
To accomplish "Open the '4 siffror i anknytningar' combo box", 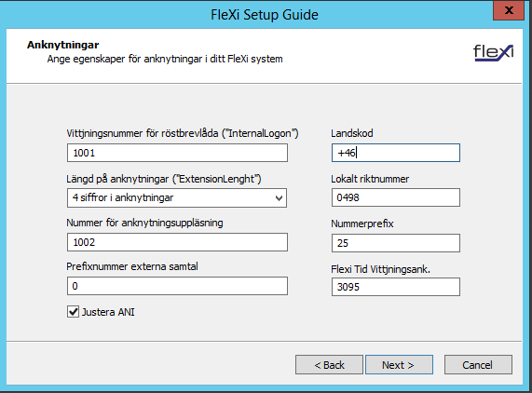I will (177, 198).
